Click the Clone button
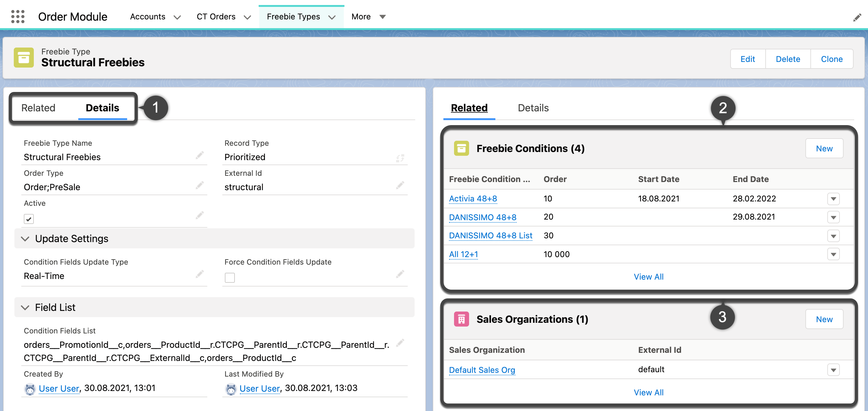The height and width of the screenshot is (411, 868). tap(831, 59)
